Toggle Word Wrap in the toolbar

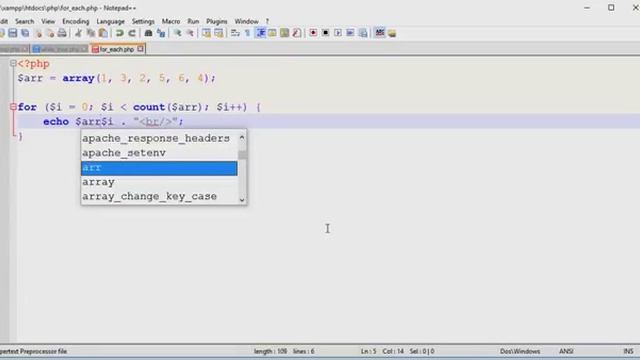(x=235, y=33)
